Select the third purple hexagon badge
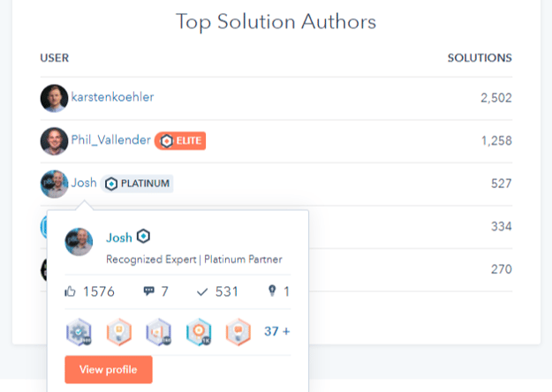This screenshot has height=392, width=552. point(158,333)
